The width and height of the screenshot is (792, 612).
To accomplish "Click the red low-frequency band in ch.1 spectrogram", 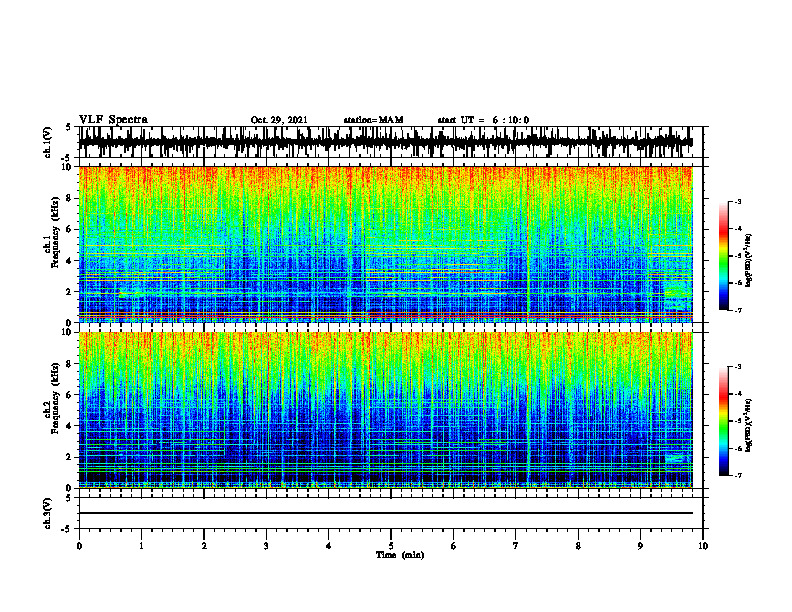I will [x=385, y=315].
